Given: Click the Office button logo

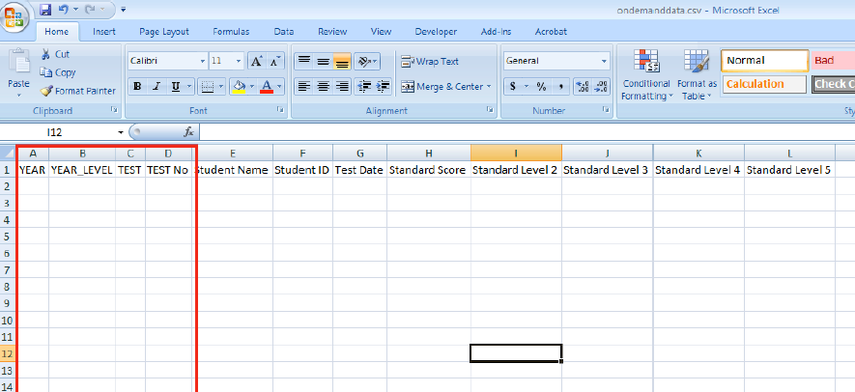Looking at the screenshot, I should [x=15, y=16].
